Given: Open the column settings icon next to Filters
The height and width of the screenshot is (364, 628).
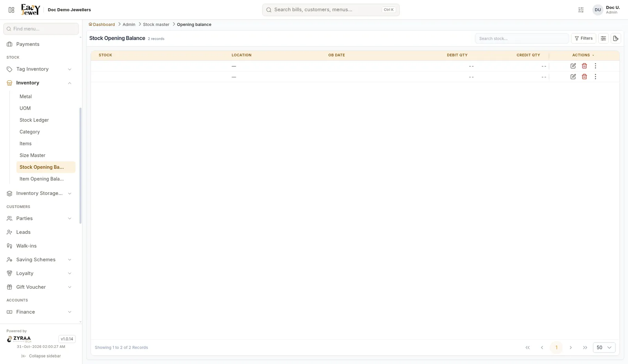Looking at the screenshot, I should click(x=603, y=38).
